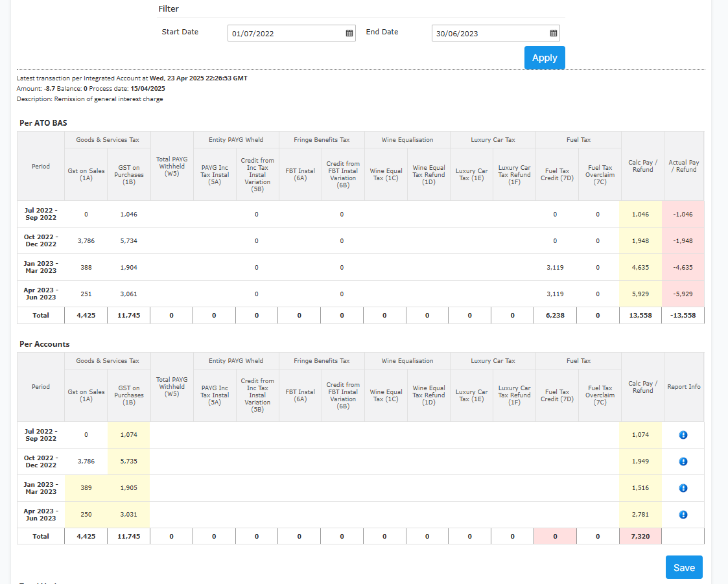The width and height of the screenshot is (728, 584).
Task: Click ATO BAS Fuel Tax Credit total 6,238
Action: 555,315
